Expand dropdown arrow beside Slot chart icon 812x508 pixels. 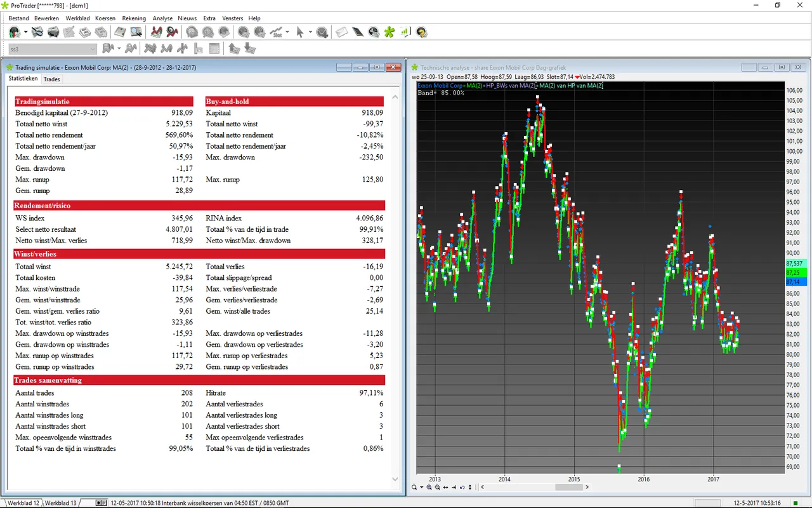[287, 32]
